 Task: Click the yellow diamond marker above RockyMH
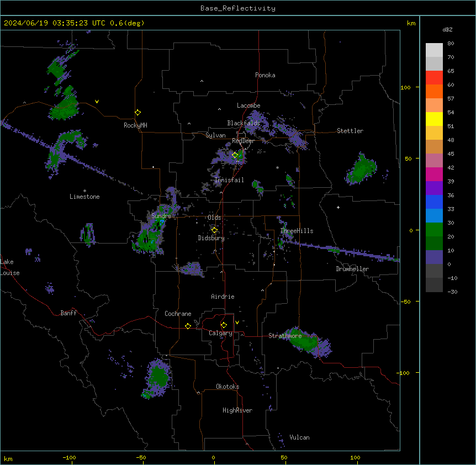[x=137, y=113]
